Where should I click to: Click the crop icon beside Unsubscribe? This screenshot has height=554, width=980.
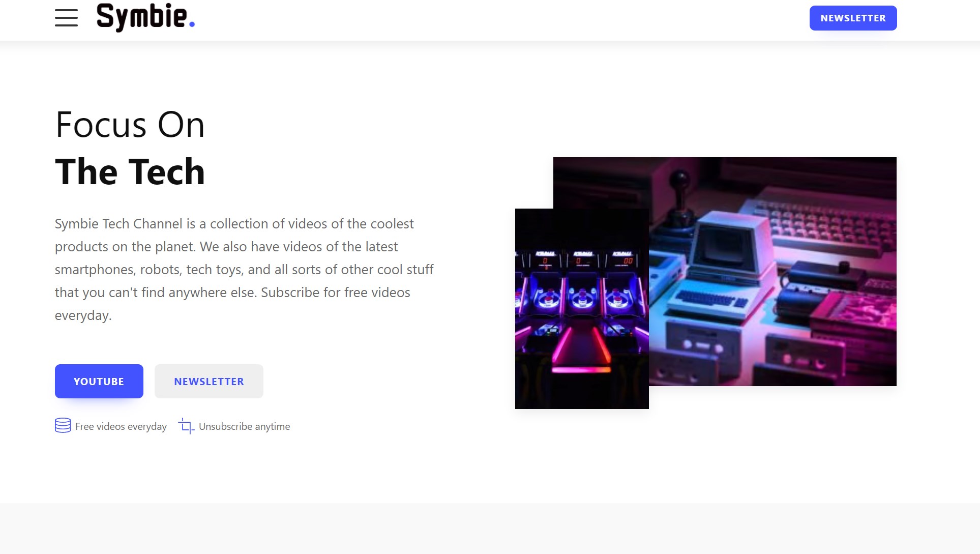[186, 426]
